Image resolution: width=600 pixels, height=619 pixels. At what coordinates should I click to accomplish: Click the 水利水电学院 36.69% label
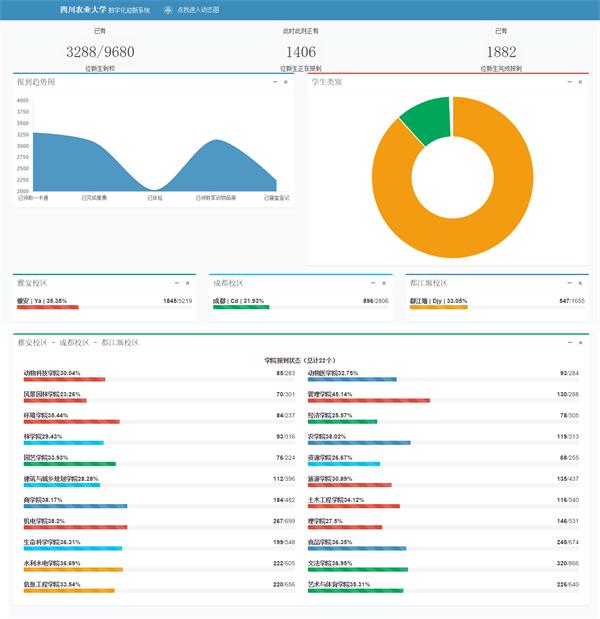[52, 563]
